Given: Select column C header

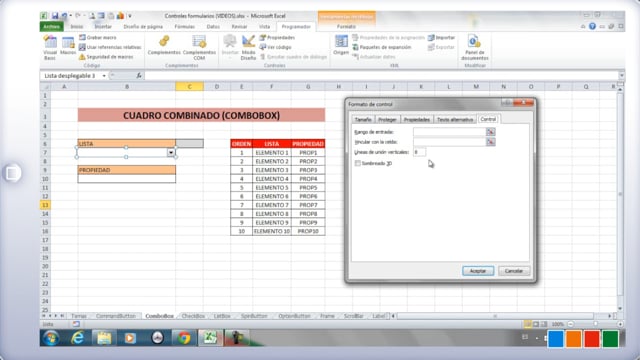Looking at the screenshot, I should [x=189, y=87].
